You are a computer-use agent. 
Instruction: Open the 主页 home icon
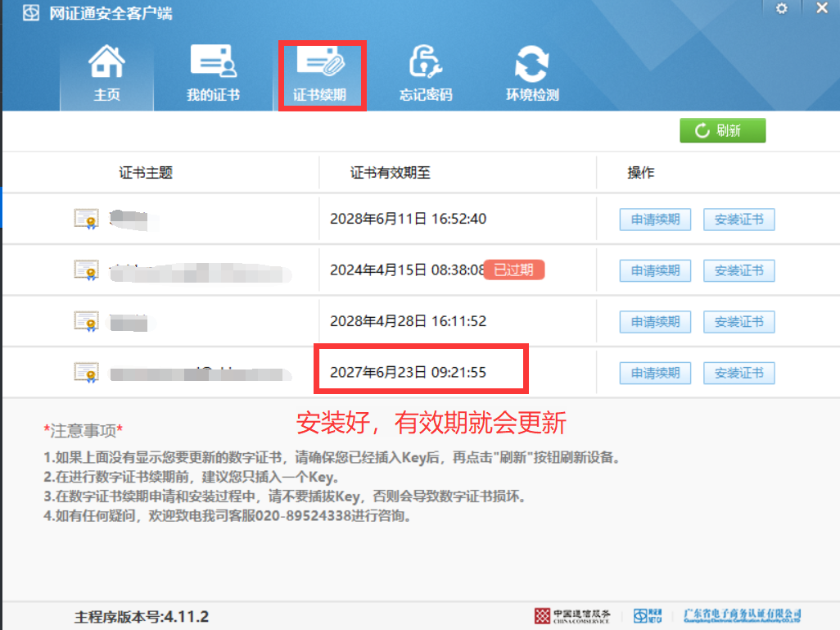106,74
